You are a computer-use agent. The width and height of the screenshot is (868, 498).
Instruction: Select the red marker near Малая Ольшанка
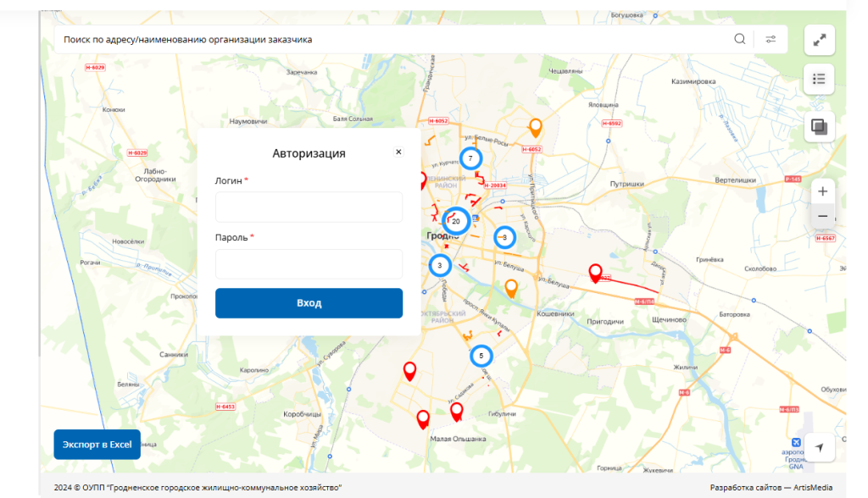click(455, 411)
